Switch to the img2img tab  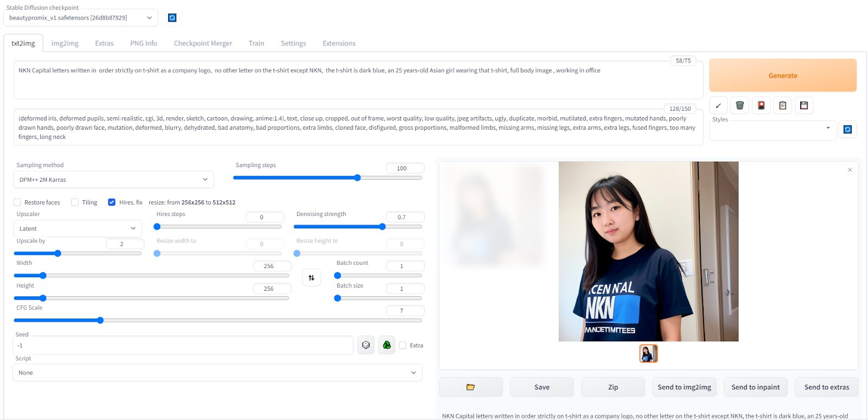pos(65,43)
